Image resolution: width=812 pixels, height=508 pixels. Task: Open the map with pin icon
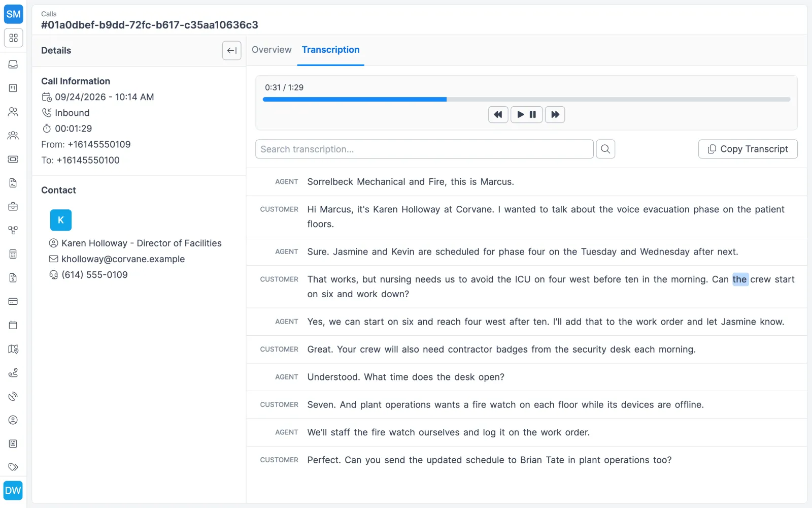[13, 349]
